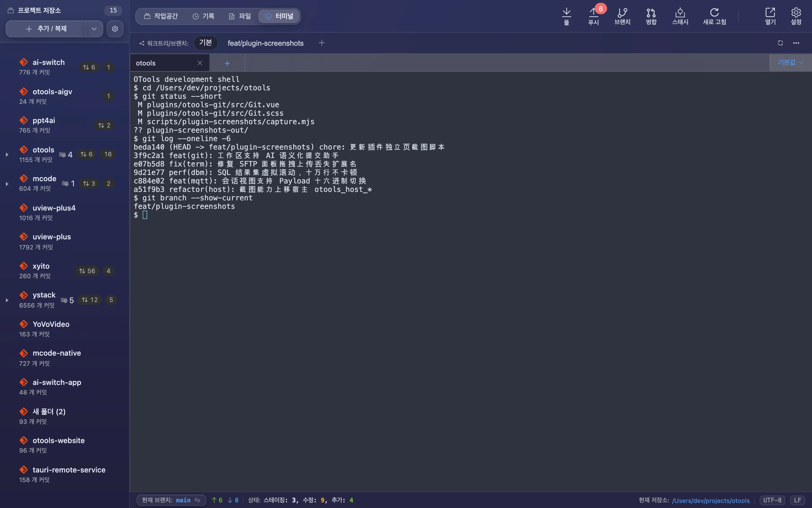Screen dimensions: 812x508
Task: Click the sync count 56 badge on xyito
Action: (x=87, y=271)
